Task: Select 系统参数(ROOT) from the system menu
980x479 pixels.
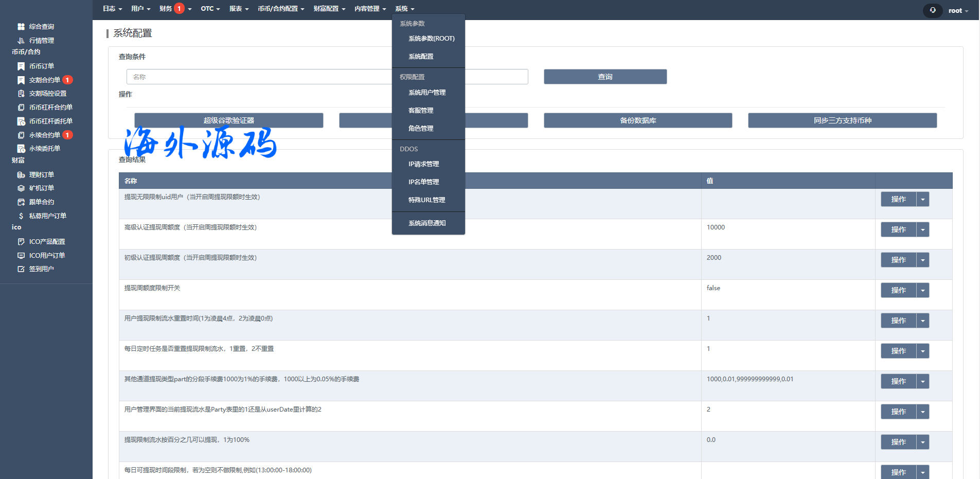Action: tap(431, 39)
